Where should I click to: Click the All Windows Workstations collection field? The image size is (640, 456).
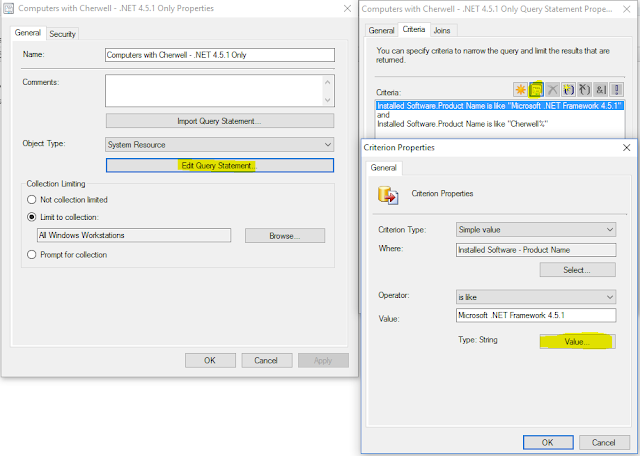pyautogui.click(x=134, y=235)
